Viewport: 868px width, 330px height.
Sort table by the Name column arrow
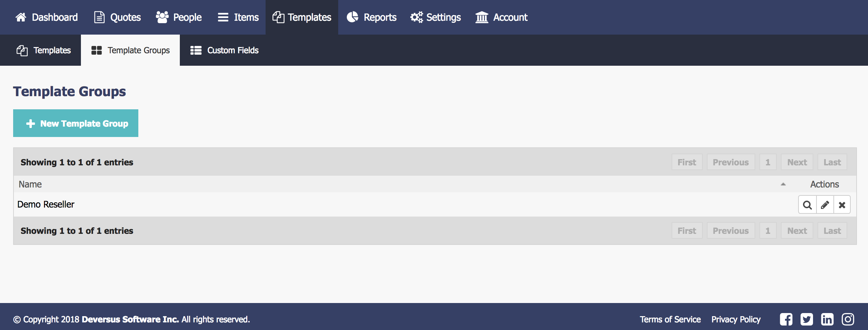(783, 184)
